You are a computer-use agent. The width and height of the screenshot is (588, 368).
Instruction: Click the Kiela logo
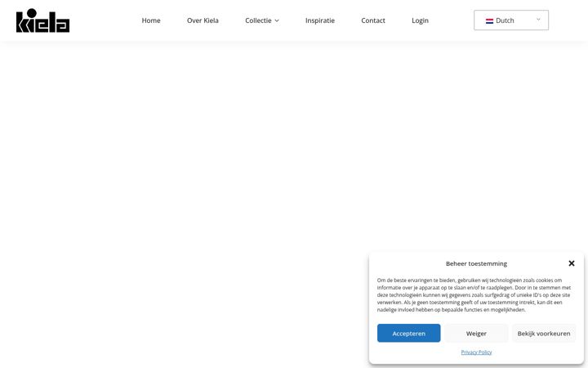coord(42,20)
